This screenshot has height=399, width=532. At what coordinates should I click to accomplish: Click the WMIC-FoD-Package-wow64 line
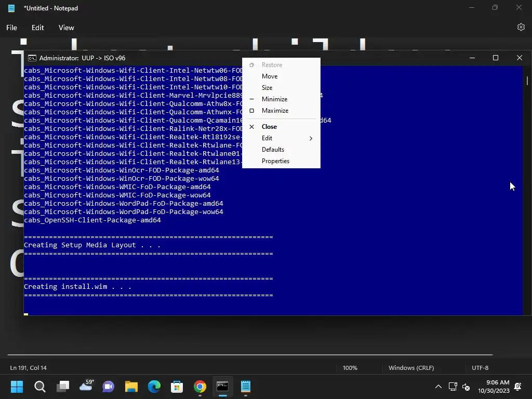point(117,195)
